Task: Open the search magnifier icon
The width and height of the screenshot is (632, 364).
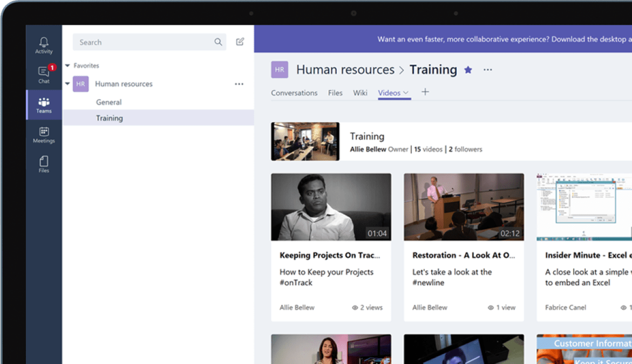Action: click(218, 42)
